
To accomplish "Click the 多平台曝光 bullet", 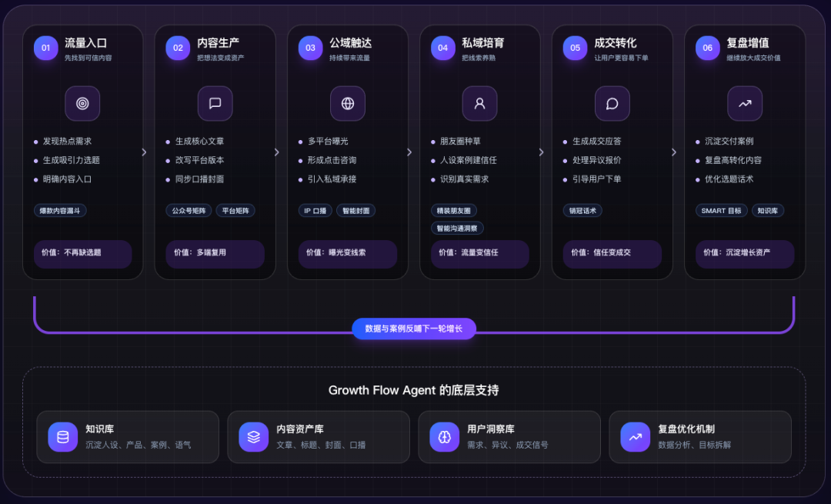I will point(328,141).
